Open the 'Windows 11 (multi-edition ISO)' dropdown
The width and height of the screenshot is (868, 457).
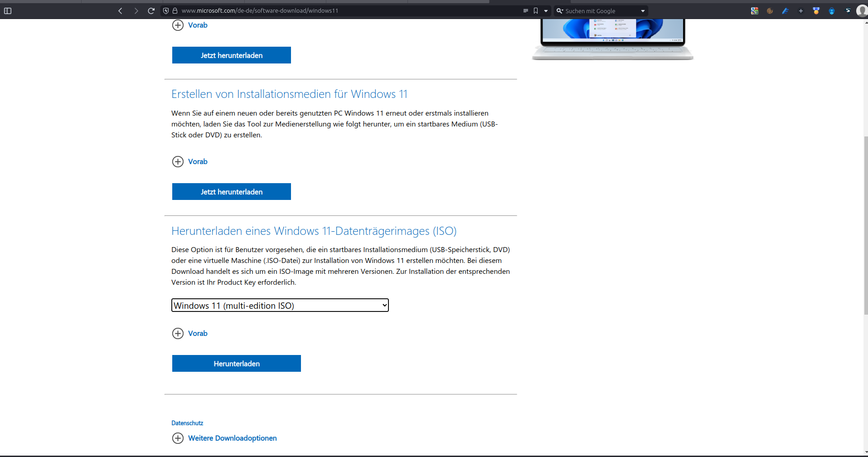[x=280, y=305]
